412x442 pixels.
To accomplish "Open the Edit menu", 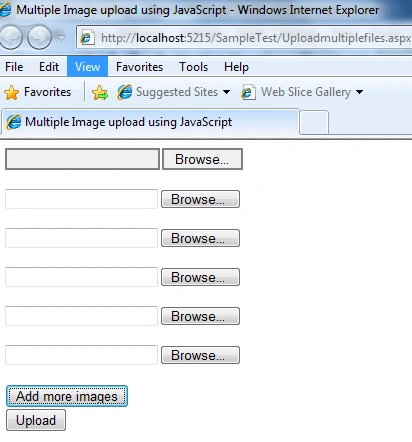I will click(49, 67).
